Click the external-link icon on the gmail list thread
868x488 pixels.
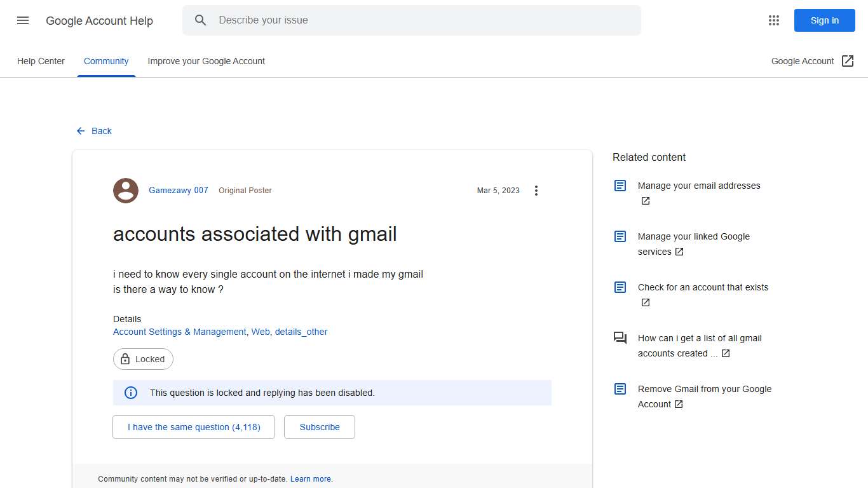tap(725, 353)
